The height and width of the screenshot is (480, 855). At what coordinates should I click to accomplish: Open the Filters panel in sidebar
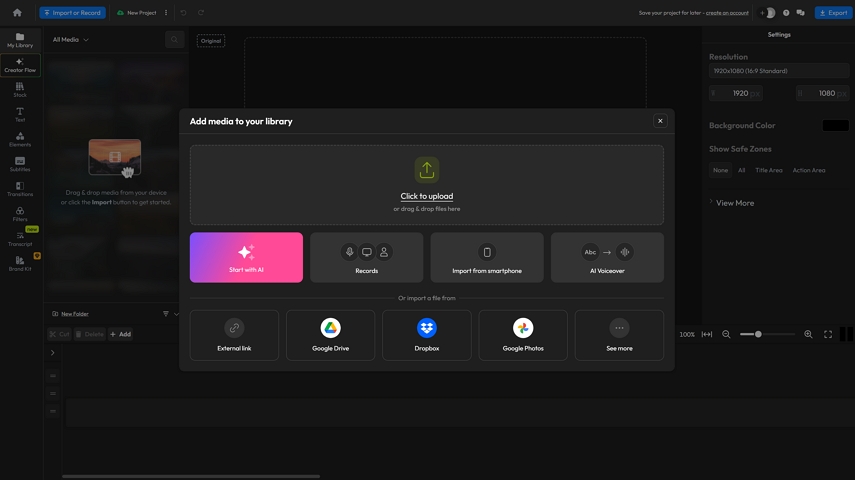tap(20, 214)
